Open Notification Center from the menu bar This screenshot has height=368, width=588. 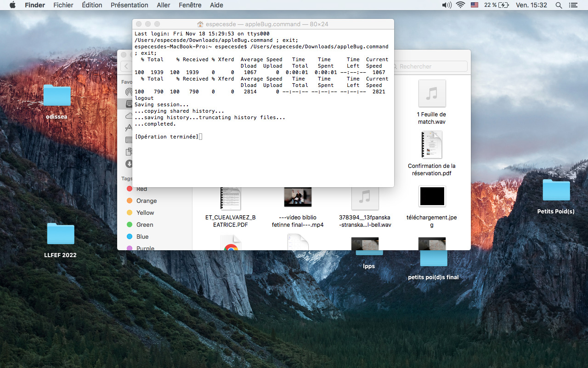(x=573, y=5)
